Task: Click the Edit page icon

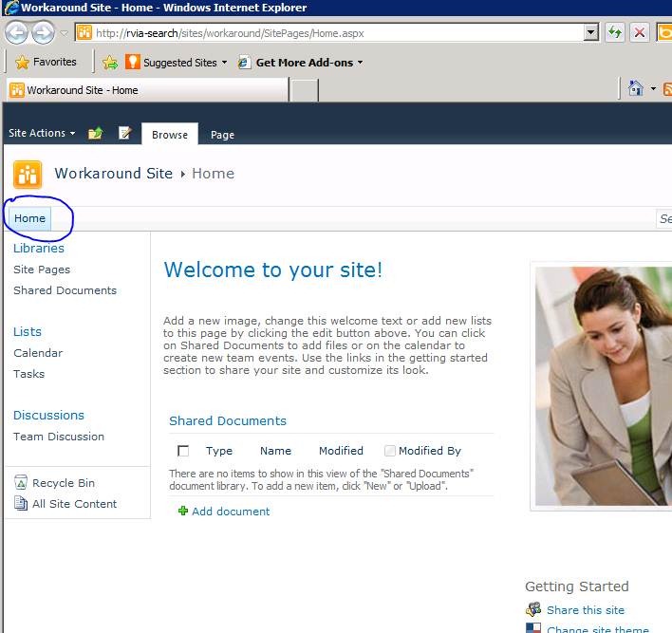Action: click(x=124, y=134)
